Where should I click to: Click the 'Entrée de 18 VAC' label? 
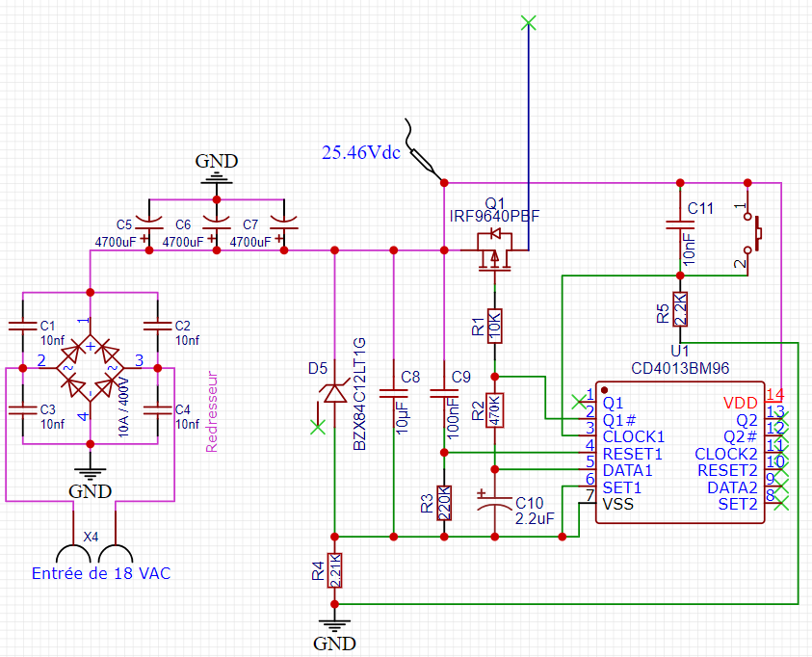(101, 573)
